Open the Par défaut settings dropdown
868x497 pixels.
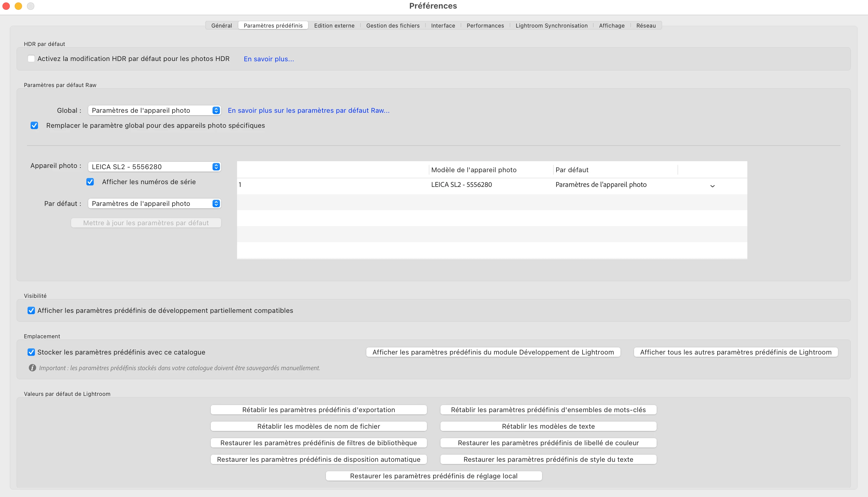[154, 203]
